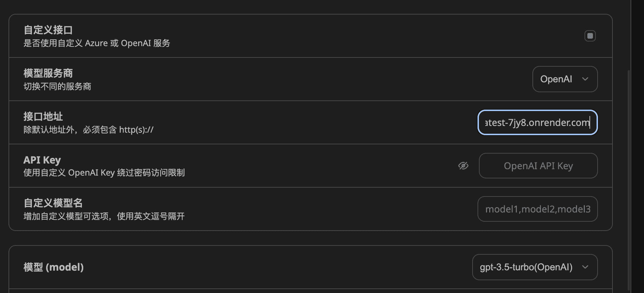Image resolution: width=644 pixels, height=293 pixels.
Task: Open the gpt-3.5-turbo(OpenAI) model dropdown
Action: pos(534,267)
